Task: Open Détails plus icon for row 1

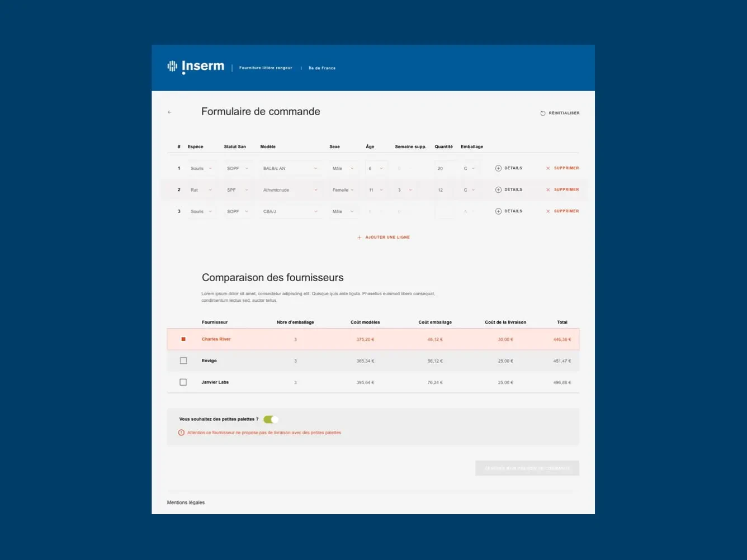Action: 498,168
